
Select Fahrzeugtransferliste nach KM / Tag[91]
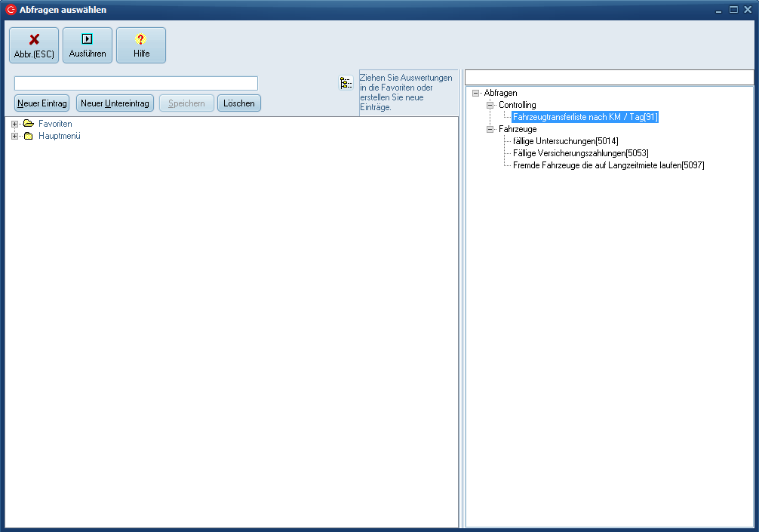click(585, 117)
